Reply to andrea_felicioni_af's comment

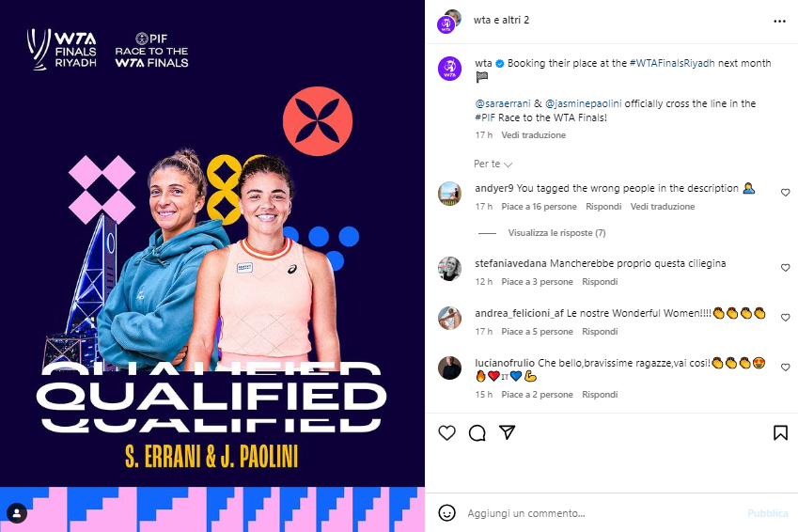click(x=600, y=332)
